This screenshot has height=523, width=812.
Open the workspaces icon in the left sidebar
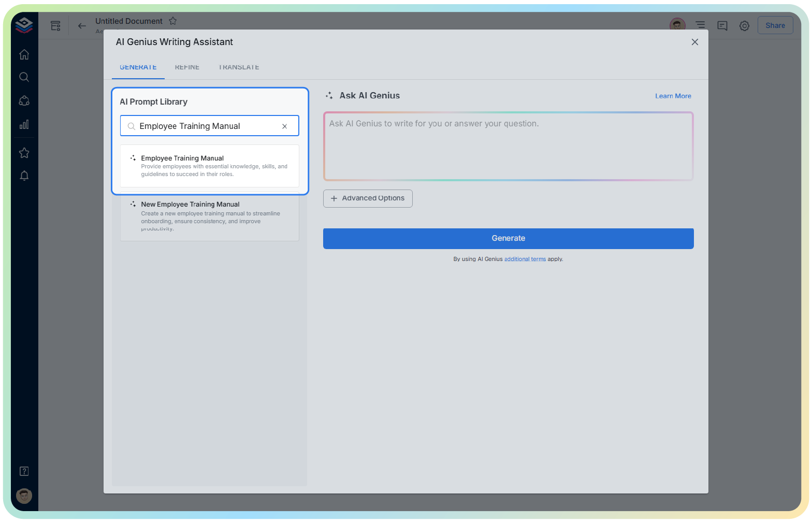[24, 100]
